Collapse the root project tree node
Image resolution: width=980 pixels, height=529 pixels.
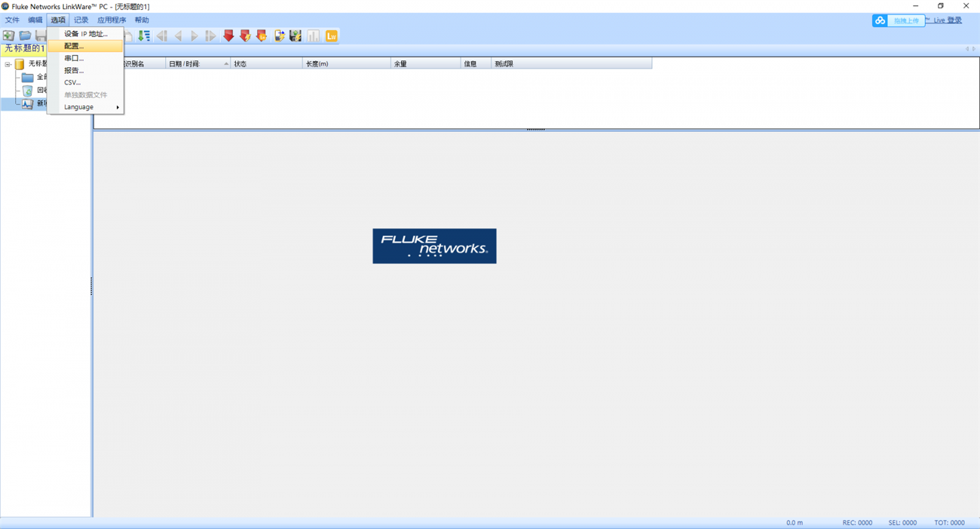pyautogui.click(x=8, y=64)
